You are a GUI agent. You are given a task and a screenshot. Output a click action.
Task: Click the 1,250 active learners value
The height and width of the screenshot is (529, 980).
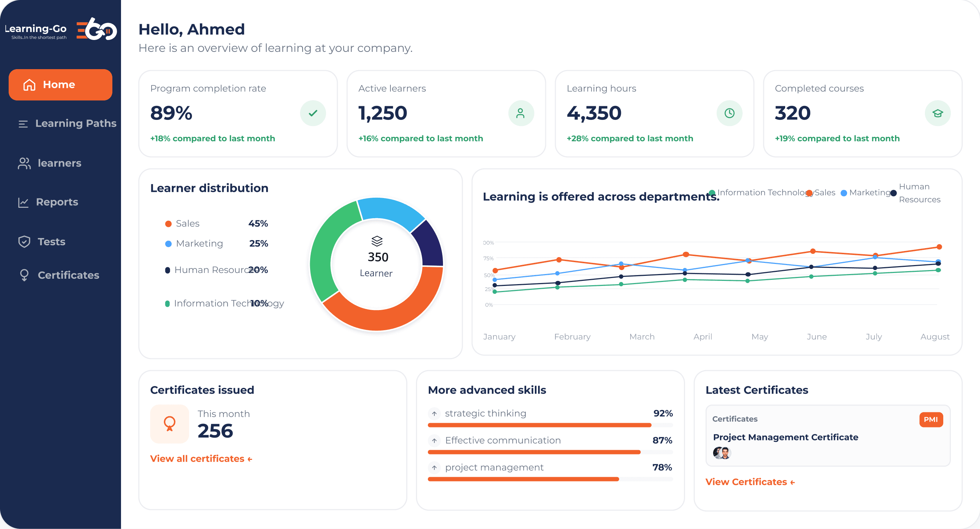(x=383, y=113)
